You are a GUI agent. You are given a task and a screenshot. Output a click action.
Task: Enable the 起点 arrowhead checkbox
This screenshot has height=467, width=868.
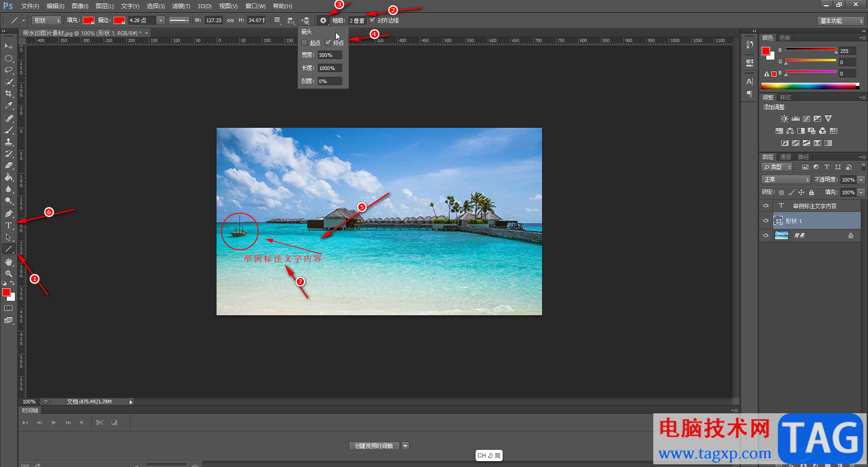(x=304, y=43)
